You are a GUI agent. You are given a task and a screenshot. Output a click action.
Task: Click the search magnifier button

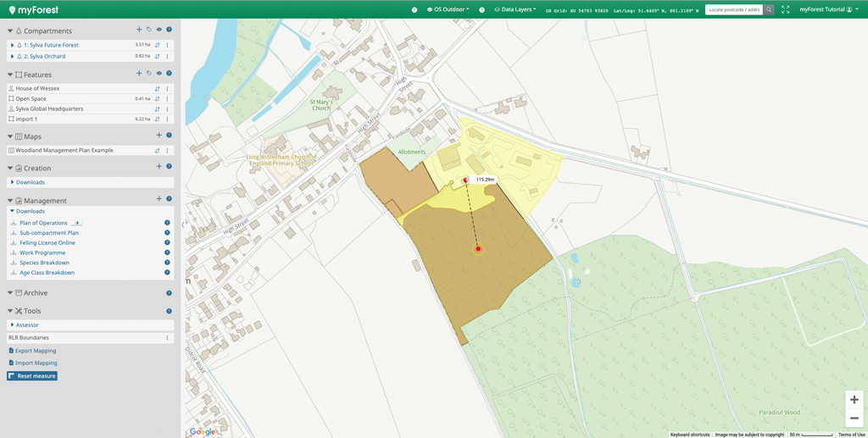coord(769,9)
